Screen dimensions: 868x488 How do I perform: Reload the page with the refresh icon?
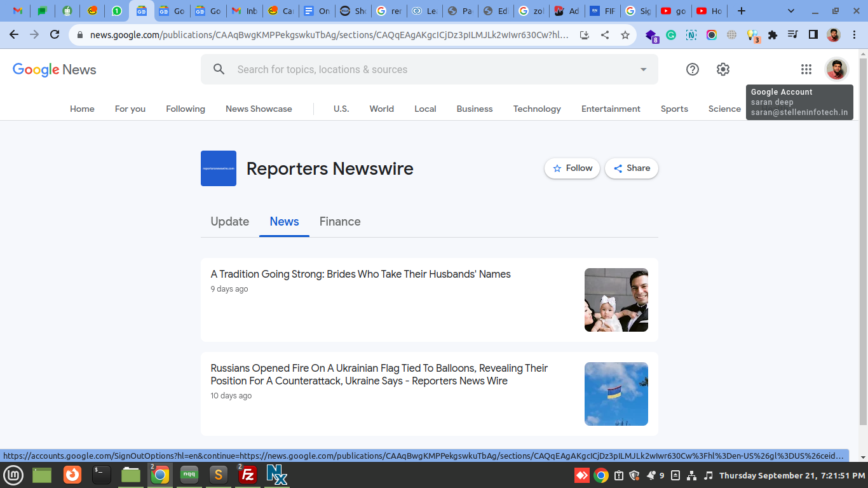coord(55,35)
